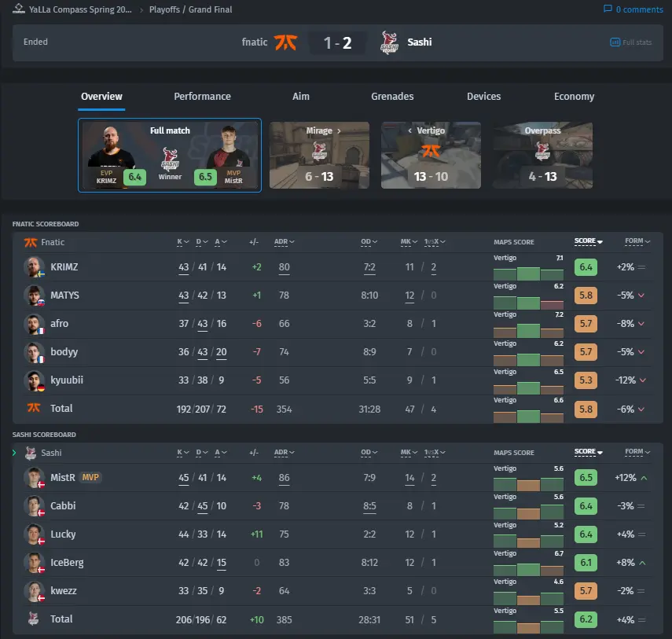
Task: Open bodyy's player name link
Action: click(x=64, y=352)
